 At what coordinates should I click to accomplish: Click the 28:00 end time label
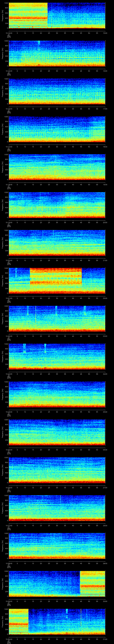click(x=105, y=525)
